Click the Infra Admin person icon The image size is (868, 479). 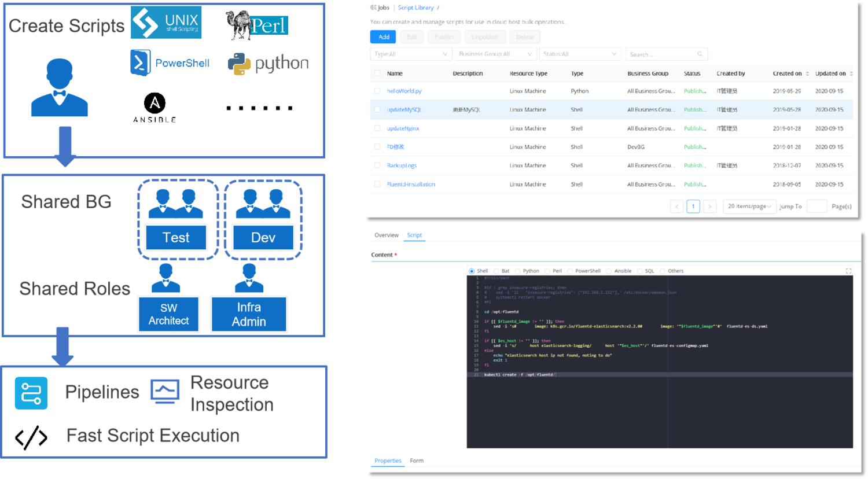(x=249, y=278)
